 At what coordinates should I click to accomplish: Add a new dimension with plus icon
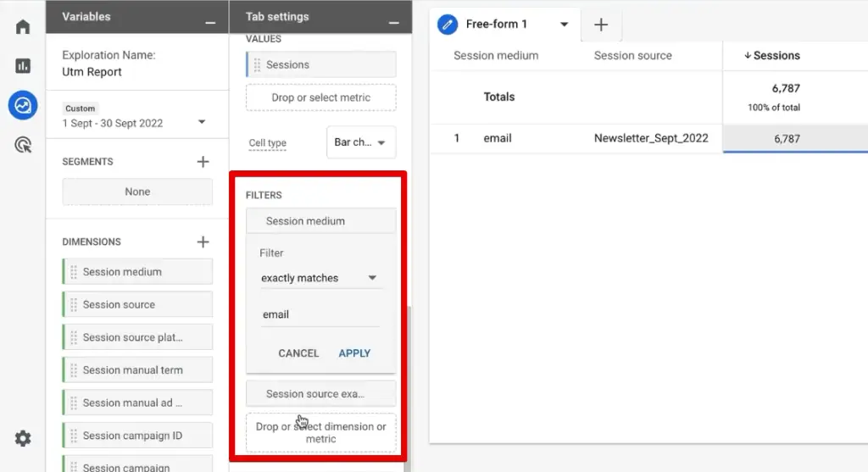click(x=203, y=242)
